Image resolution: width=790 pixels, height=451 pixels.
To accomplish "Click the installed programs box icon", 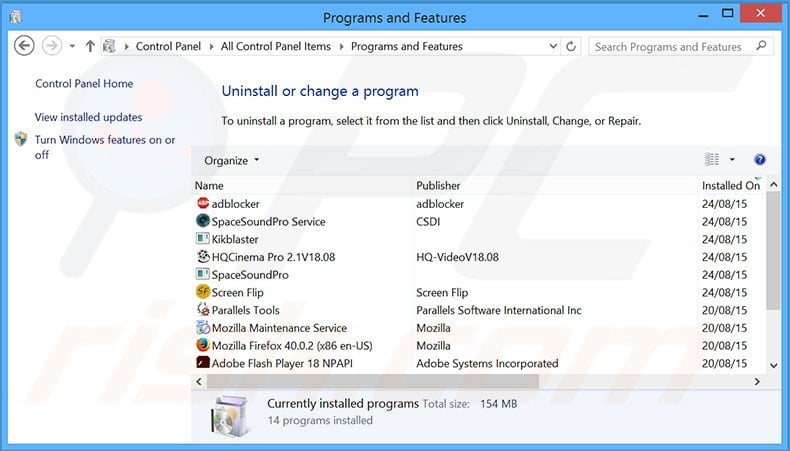I will click(230, 416).
